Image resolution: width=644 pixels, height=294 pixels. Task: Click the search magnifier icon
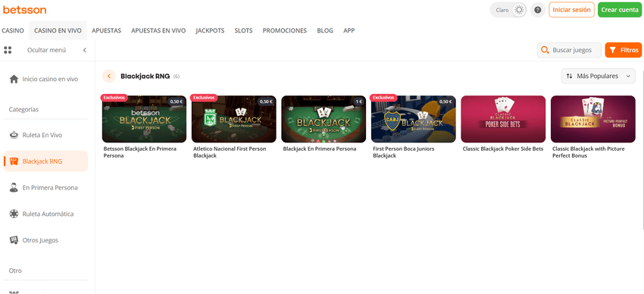(545, 50)
